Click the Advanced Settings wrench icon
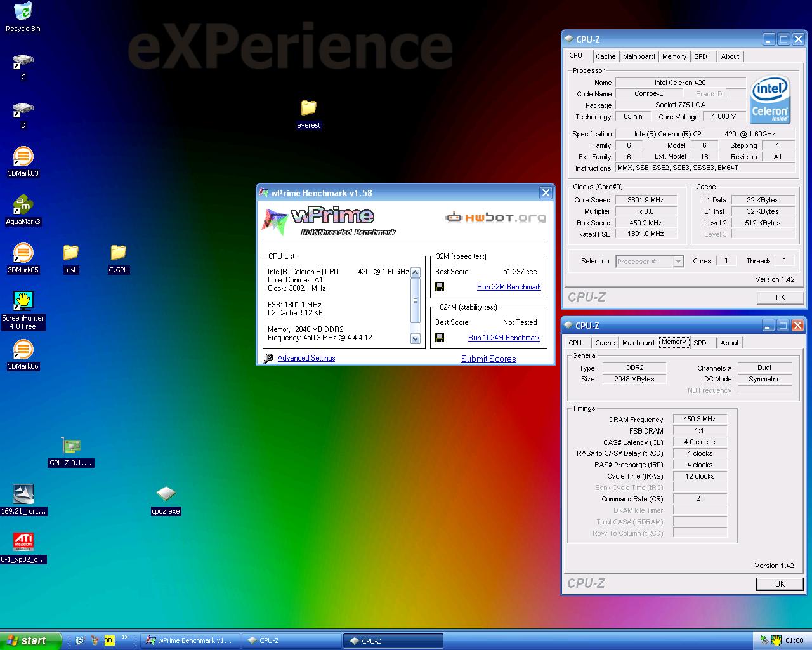This screenshot has width=812, height=650. click(x=268, y=359)
